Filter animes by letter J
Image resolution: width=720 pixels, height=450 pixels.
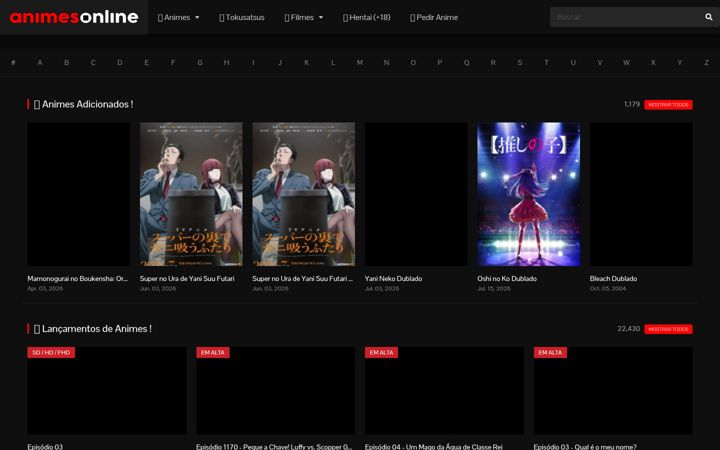280,62
